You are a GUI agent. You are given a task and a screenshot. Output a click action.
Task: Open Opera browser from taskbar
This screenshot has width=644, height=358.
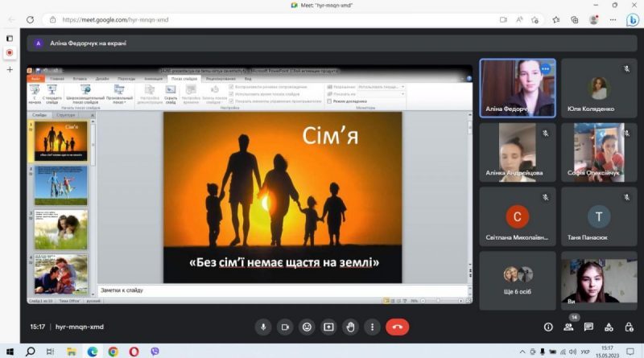pos(134,352)
